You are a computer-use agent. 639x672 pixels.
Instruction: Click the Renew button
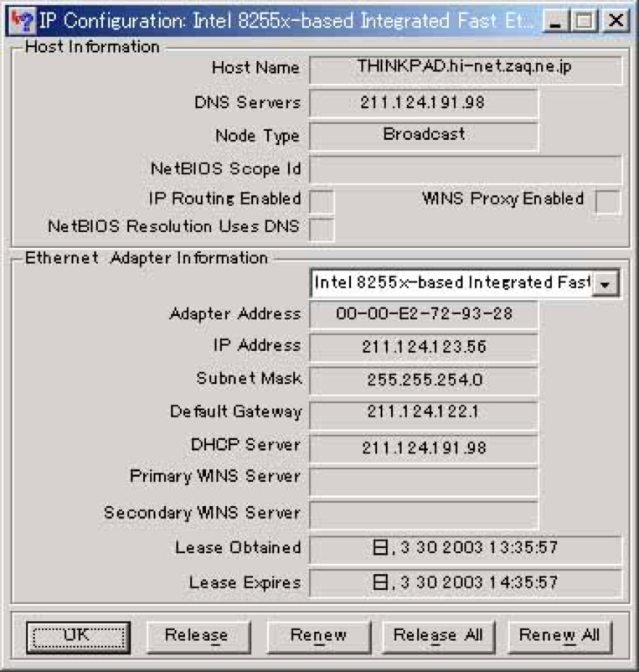click(x=318, y=636)
